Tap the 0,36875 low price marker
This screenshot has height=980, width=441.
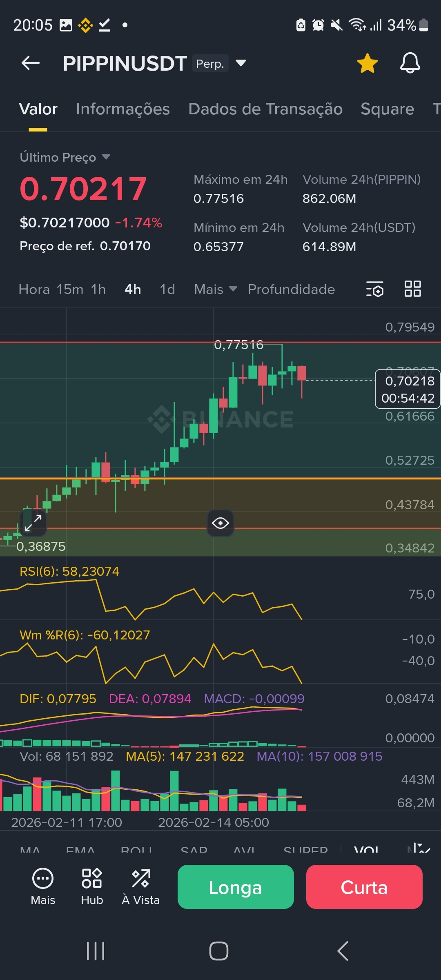(41, 546)
